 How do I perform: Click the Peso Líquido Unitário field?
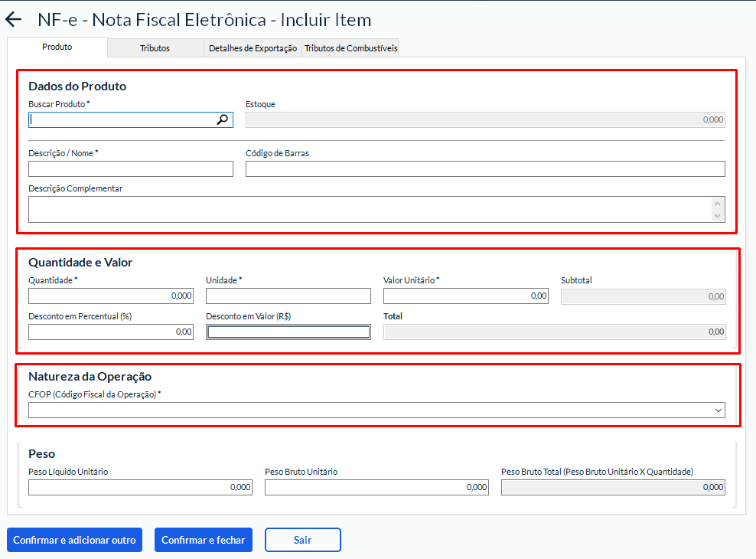coord(140,488)
